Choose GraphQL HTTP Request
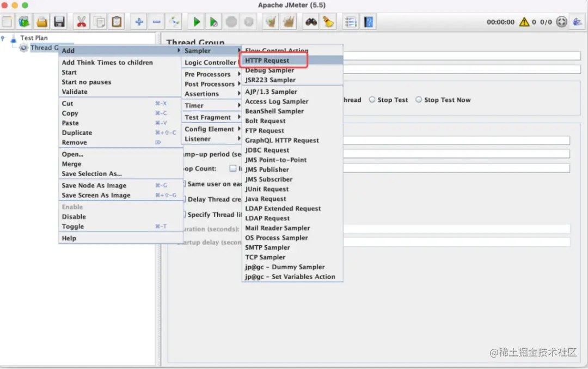 coord(292,141)
